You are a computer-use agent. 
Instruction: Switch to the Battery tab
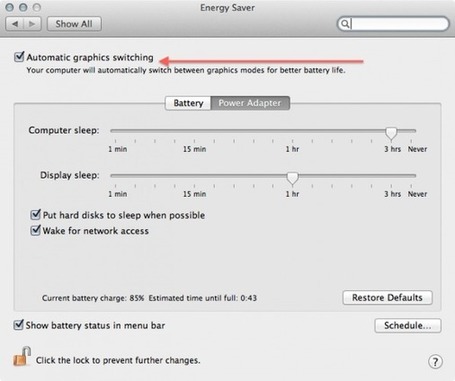click(188, 103)
